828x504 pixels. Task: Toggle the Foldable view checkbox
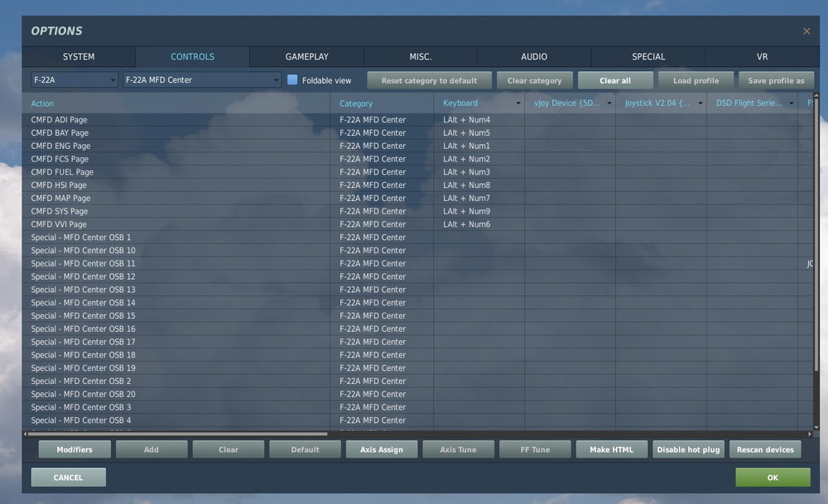292,79
